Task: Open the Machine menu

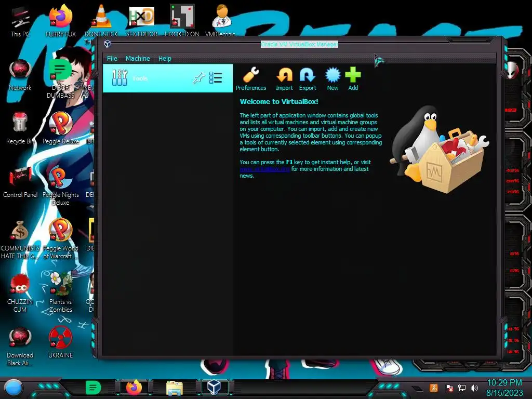Action: pos(138,58)
